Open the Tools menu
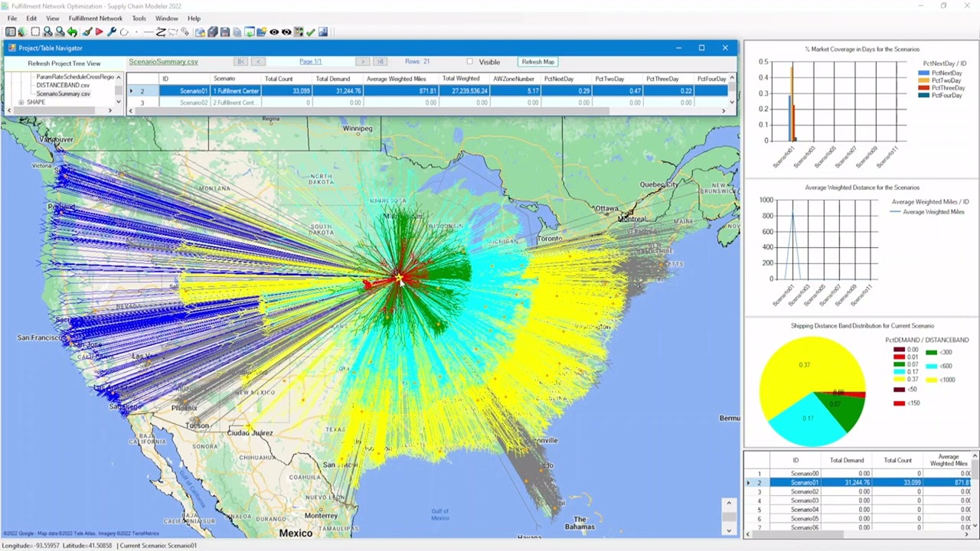980x551 pixels. tap(139, 18)
